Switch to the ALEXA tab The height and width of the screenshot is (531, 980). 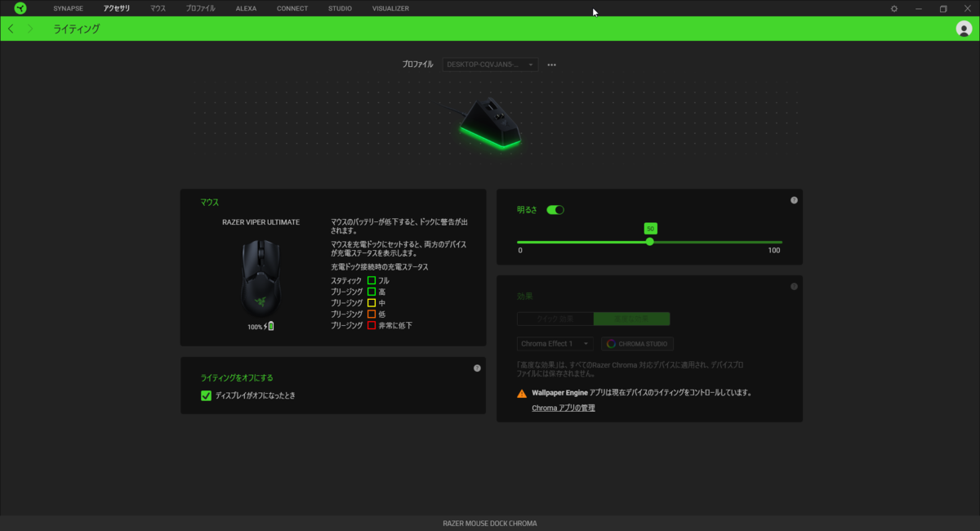pyautogui.click(x=246, y=8)
